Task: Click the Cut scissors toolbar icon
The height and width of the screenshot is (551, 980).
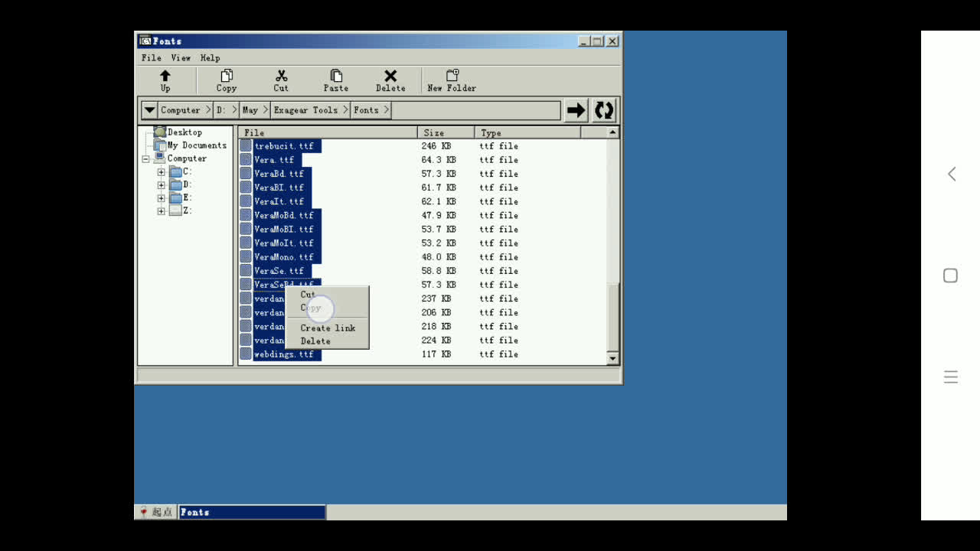Action: 281,77
